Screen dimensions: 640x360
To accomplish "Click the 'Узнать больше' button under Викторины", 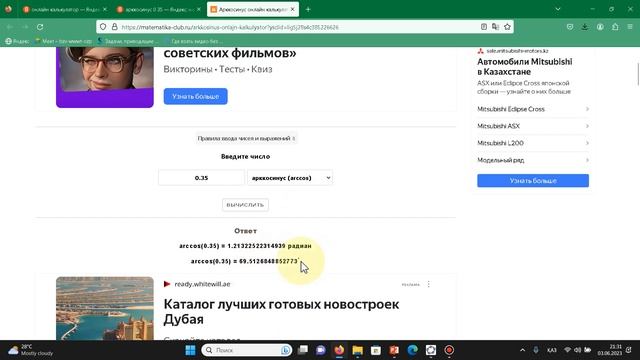I will (x=196, y=96).
